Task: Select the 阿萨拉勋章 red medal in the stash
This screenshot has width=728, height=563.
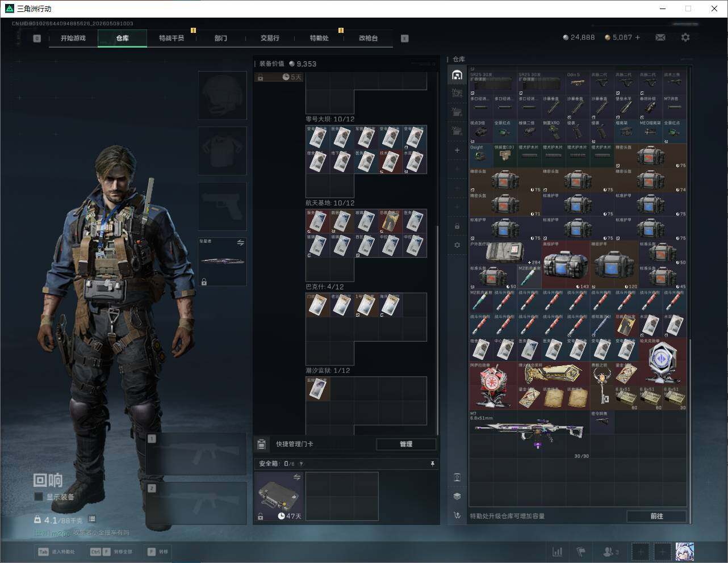Action: click(x=493, y=386)
